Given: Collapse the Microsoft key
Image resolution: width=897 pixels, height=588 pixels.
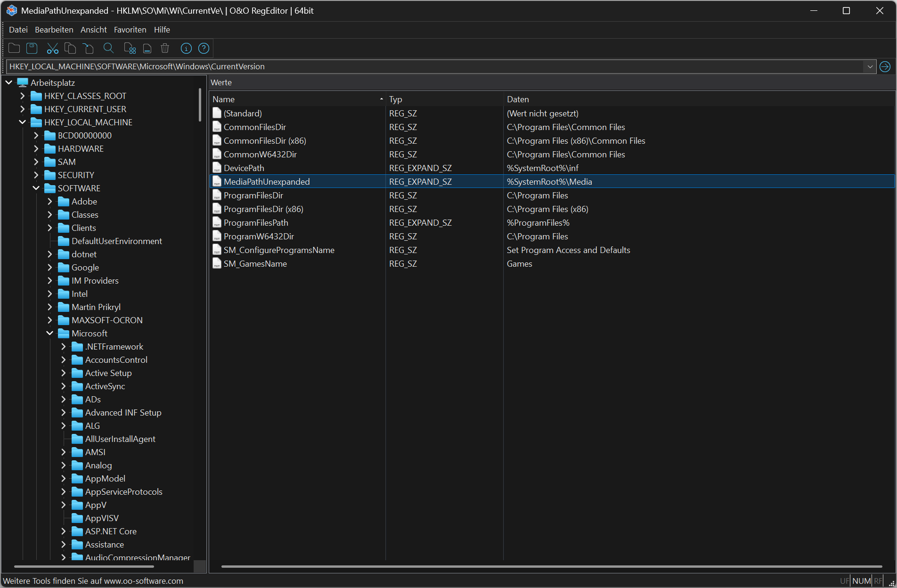Looking at the screenshot, I should [x=50, y=333].
